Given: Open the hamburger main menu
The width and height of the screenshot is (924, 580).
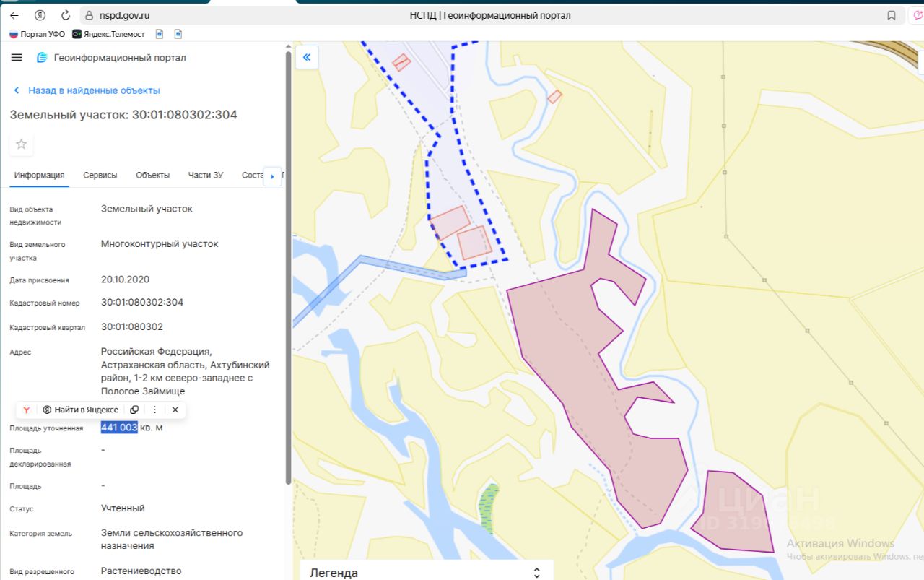Looking at the screenshot, I should coord(17,57).
